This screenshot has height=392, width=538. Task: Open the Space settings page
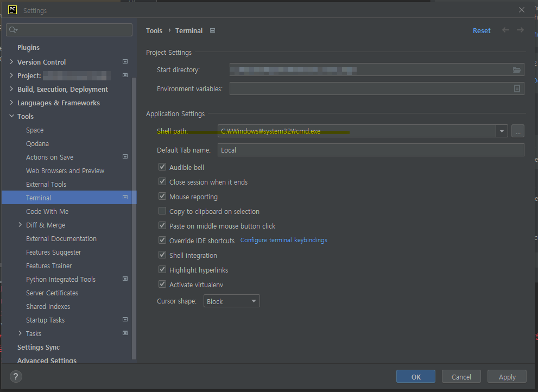point(35,130)
